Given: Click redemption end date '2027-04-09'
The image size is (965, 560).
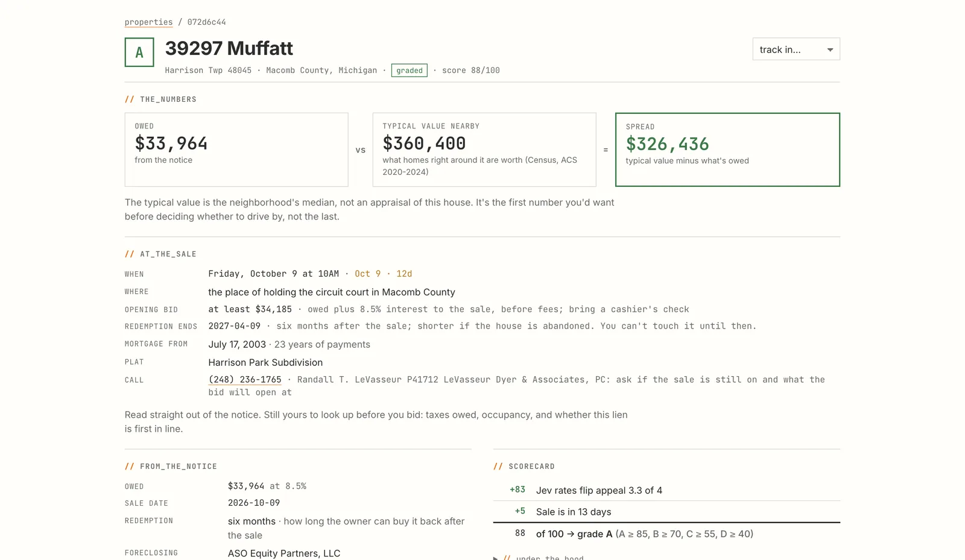Looking at the screenshot, I should coord(235,326).
